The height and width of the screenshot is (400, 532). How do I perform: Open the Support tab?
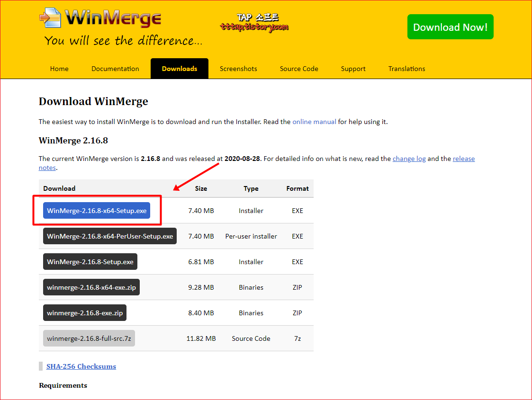tap(353, 69)
